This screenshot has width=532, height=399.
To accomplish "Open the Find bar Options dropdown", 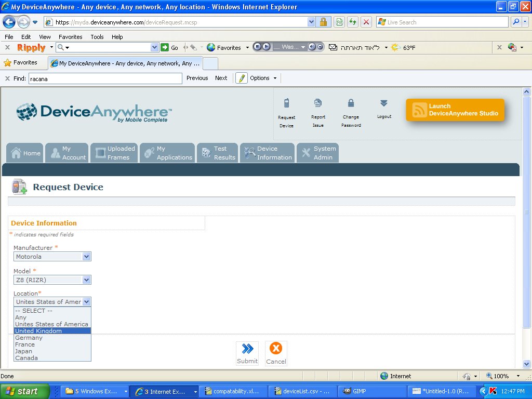I will pos(263,78).
